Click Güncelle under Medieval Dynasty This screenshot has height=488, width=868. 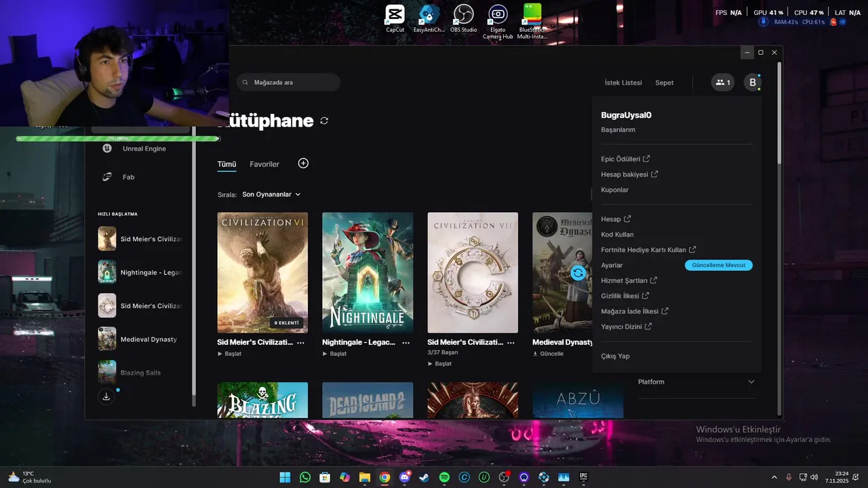coord(548,354)
